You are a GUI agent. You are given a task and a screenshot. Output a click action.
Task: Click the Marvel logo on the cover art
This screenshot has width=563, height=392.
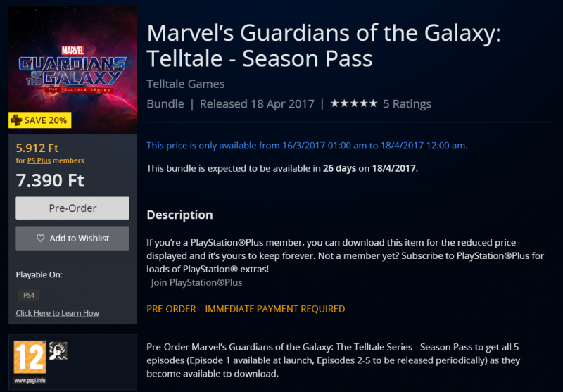click(72, 50)
